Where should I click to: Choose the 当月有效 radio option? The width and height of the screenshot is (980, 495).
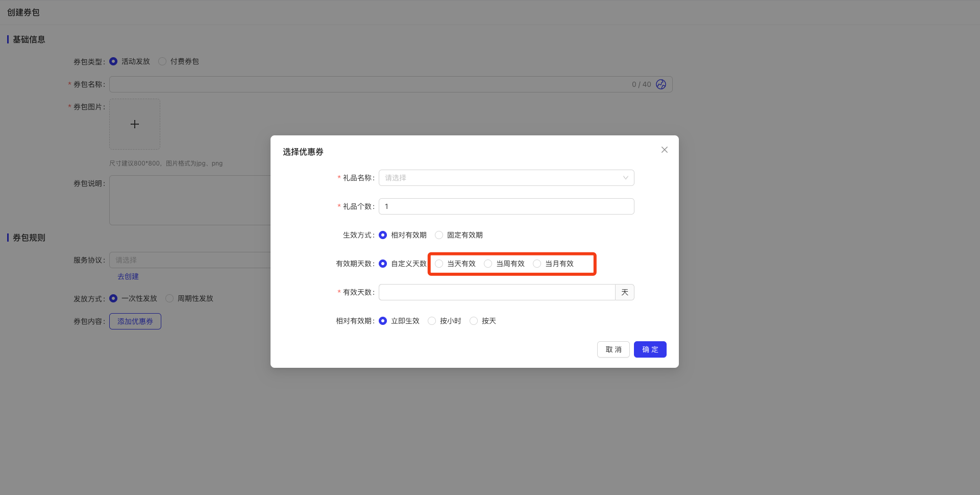coord(537,264)
